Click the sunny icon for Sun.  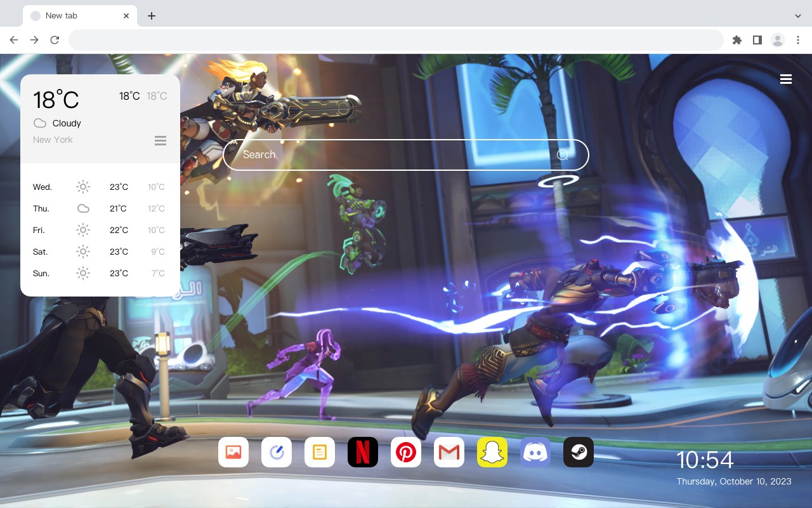point(83,273)
